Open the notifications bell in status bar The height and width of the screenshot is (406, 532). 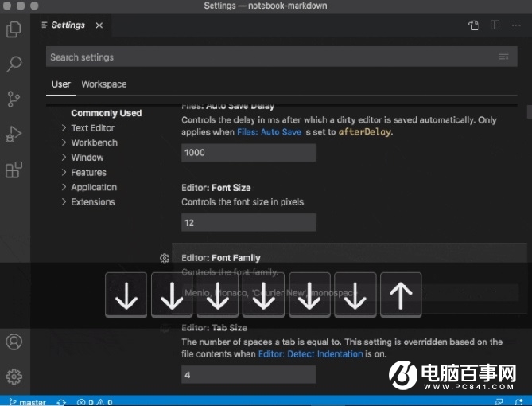[x=518, y=402]
